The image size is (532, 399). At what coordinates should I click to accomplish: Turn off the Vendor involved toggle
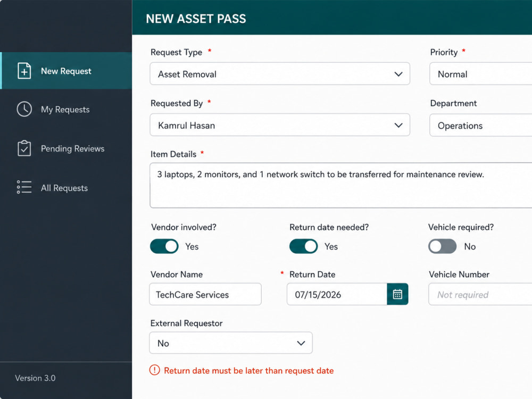click(x=164, y=246)
